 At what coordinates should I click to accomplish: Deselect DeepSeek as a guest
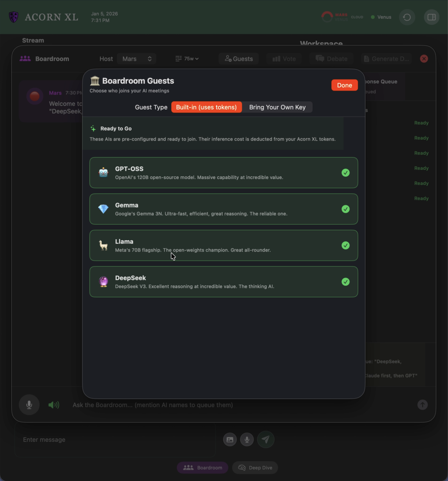(x=346, y=282)
